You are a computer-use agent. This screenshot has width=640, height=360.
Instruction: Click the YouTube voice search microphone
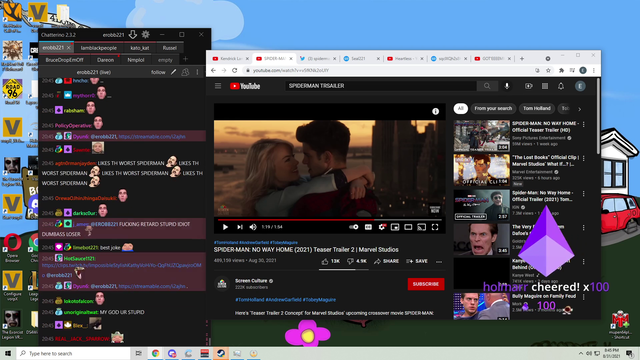pos(507,86)
